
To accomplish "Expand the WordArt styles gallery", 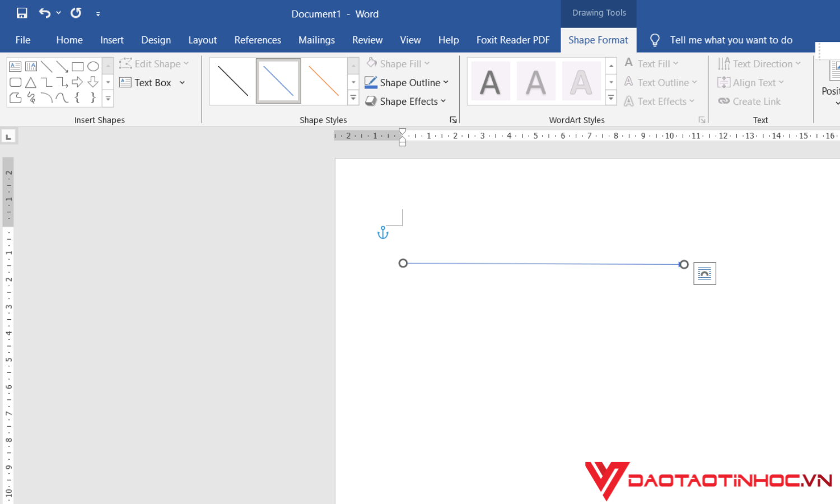I will (x=612, y=98).
